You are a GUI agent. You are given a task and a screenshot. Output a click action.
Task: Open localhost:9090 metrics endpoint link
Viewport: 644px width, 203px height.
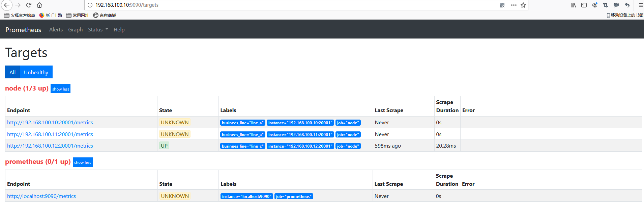[41, 196]
